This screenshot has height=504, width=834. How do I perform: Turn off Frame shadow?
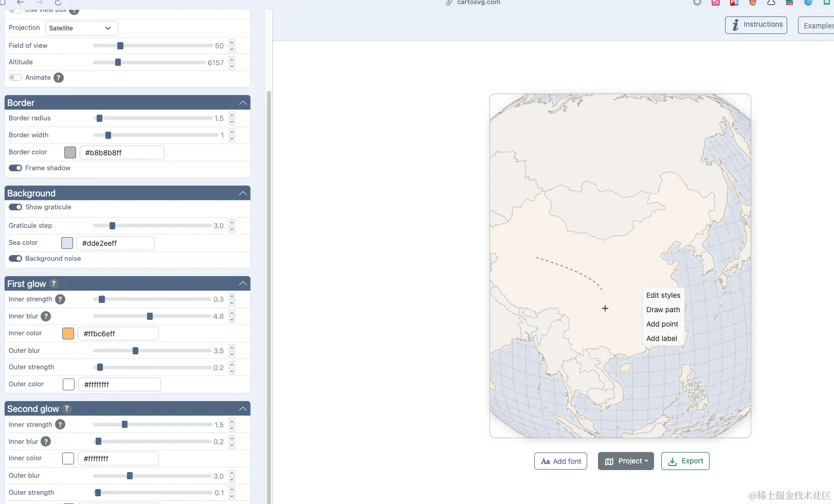[x=15, y=168]
